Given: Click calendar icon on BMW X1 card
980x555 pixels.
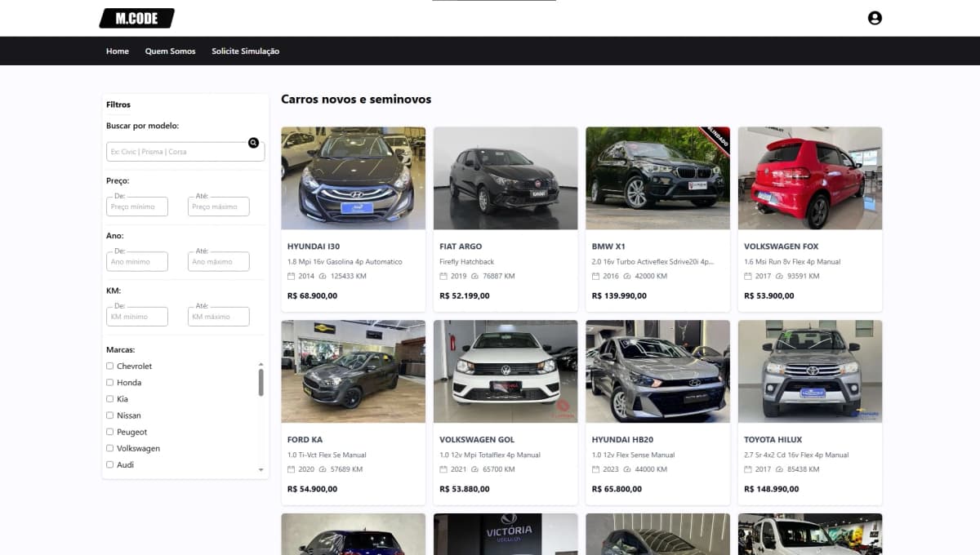Looking at the screenshot, I should pyautogui.click(x=595, y=276).
